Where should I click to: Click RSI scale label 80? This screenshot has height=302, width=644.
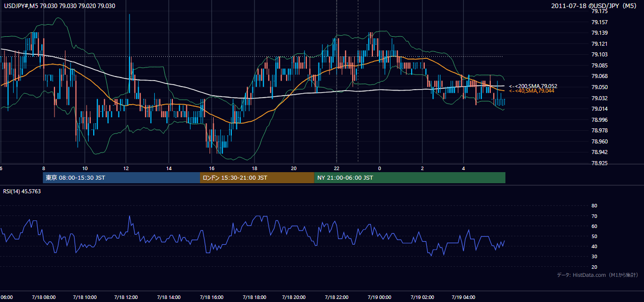(x=594, y=206)
